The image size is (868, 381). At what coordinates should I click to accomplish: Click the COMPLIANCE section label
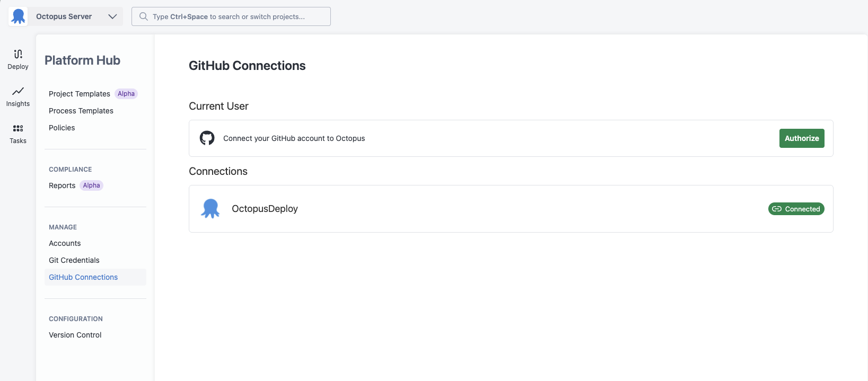pos(71,170)
